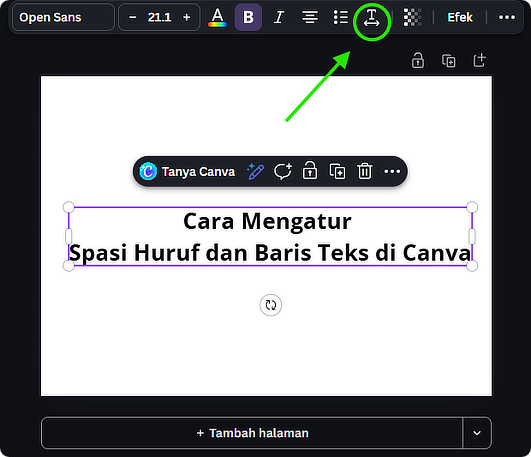Viewport: 531px width, 457px height.
Task: Change text alignment
Action: [x=310, y=17]
